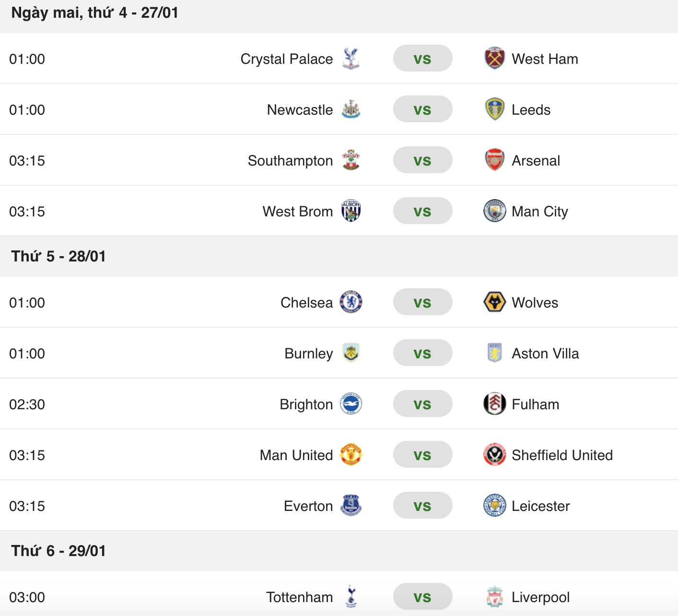Image resolution: width=678 pixels, height=616 pixels.
Task: Select the 03:00 kickoff time for Tottenham
Action: click(x=27, y=597)
